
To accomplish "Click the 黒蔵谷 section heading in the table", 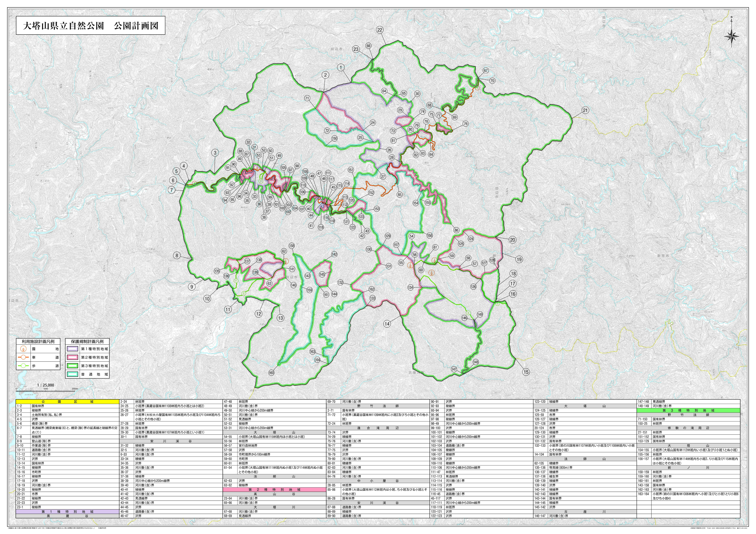I will [67, 516].
